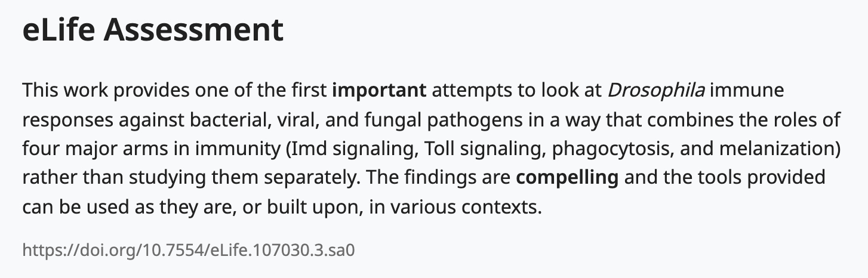The height and width of the screenshot is (278, 868).
Task: Click the bold word "compelling"
Action: click(567, 177)
